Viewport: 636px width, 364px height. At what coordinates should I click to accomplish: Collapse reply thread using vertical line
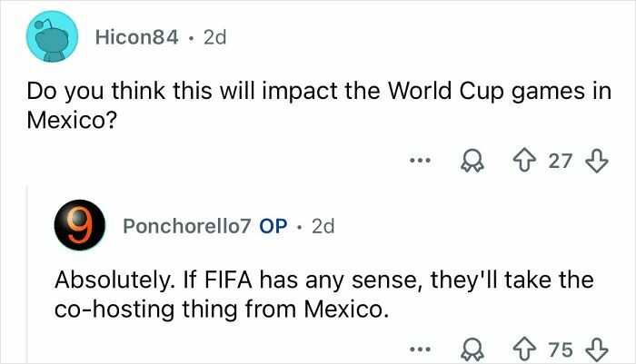(27, 272)
